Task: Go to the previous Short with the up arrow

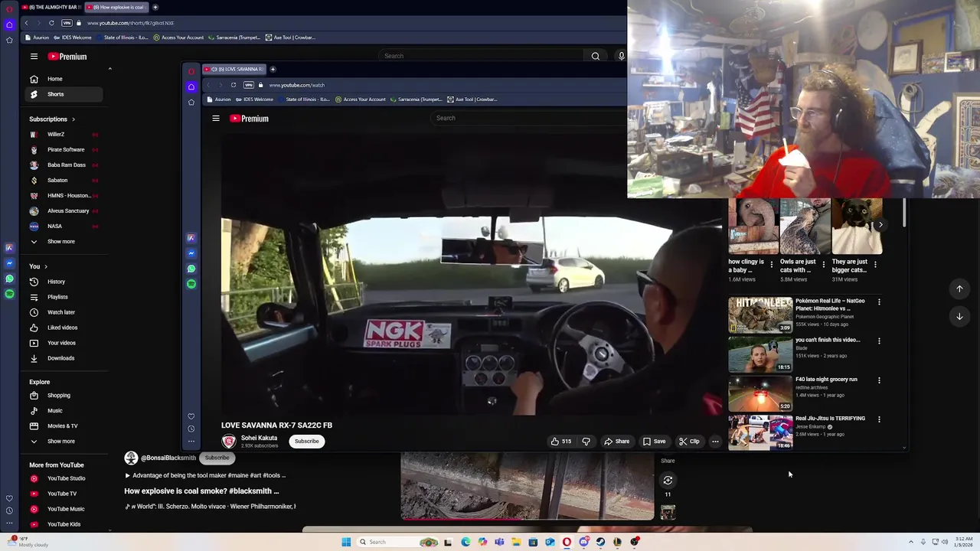Action: [959, 289]
